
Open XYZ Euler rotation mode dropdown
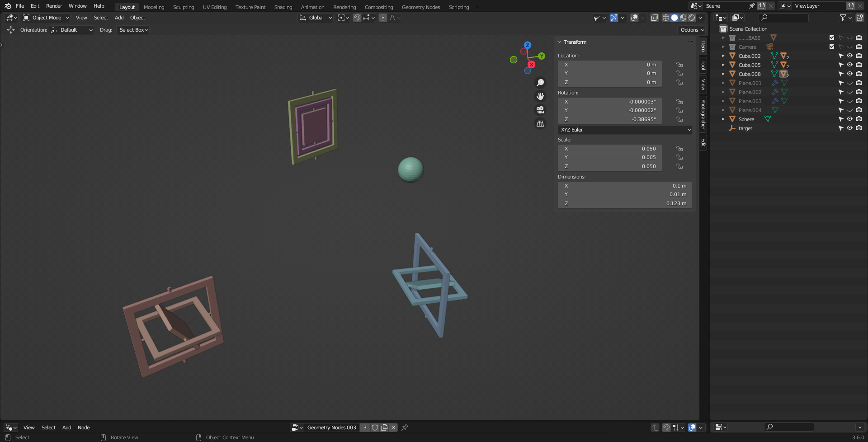(x=625, y=130)
